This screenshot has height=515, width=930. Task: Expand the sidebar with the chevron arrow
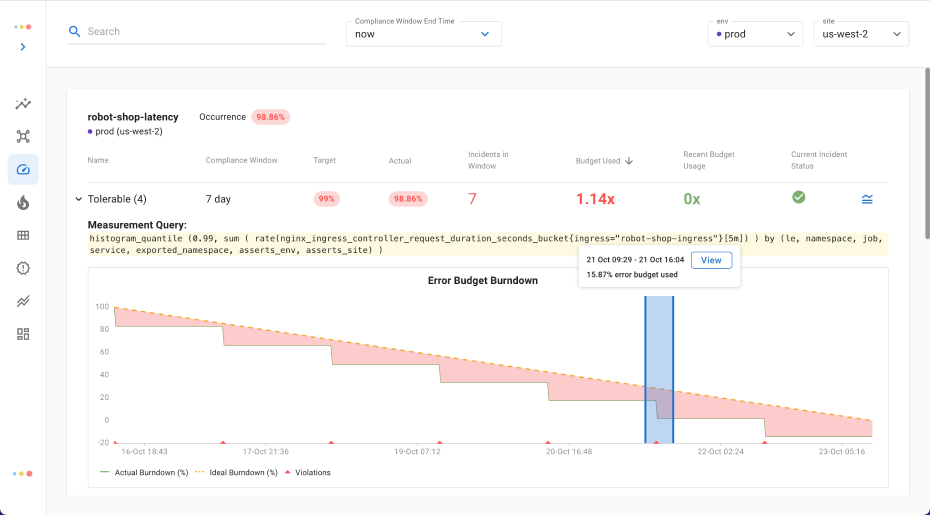23,47
